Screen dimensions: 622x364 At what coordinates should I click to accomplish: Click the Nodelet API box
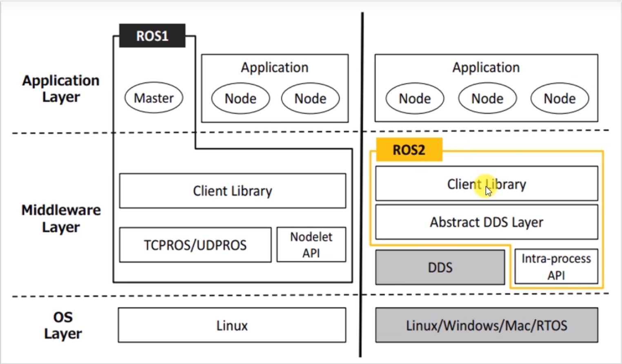(x=311, y=245)
